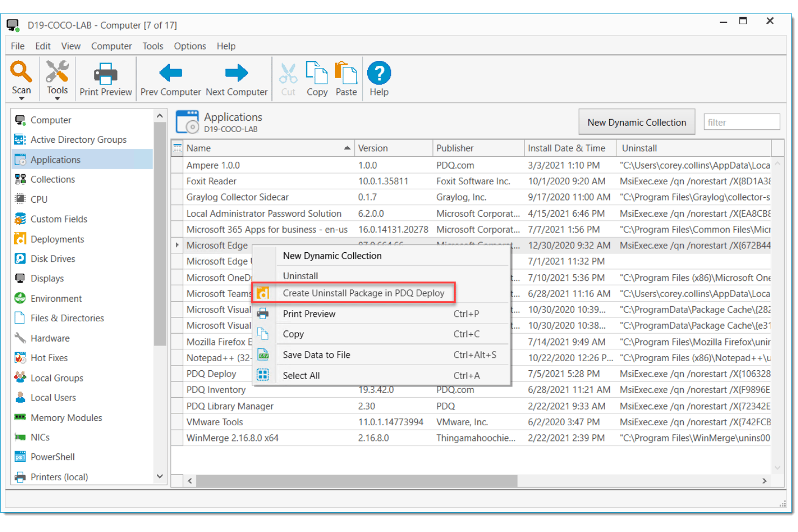Go to Next Computer arrow

click(237, 73)
